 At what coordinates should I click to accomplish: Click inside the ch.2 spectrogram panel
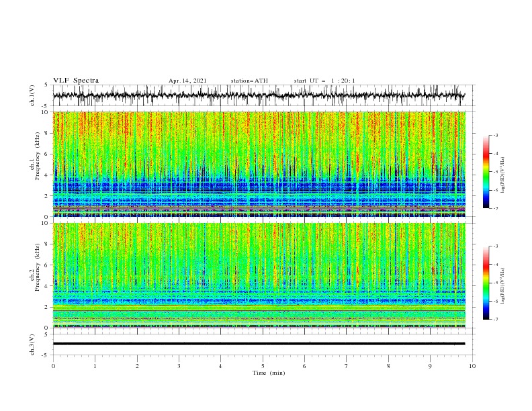point(259,275)
